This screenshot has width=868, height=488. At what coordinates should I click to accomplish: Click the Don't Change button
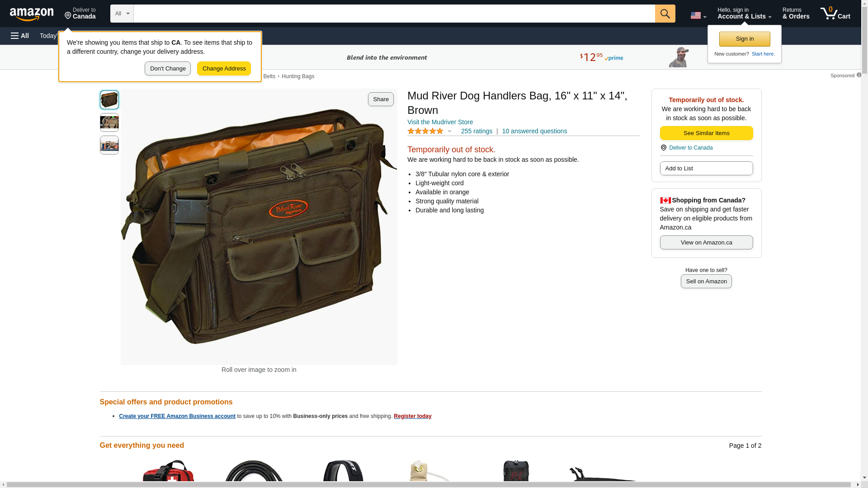[x=168, y=69]
